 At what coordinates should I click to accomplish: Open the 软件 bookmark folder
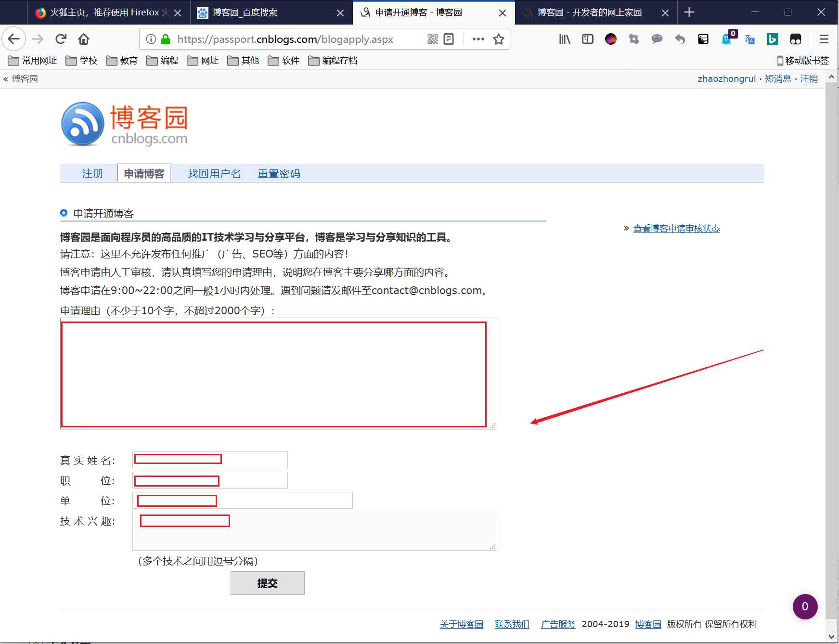(284, 61)
